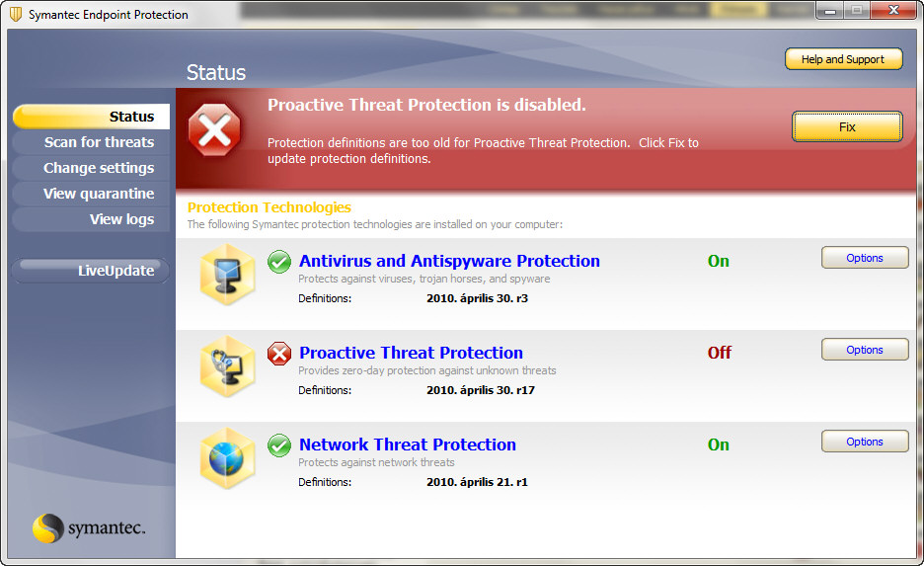Click the Proactive Threat stethoscope cube icon
Screen dimensions: 924x566
tap(227, 366)
